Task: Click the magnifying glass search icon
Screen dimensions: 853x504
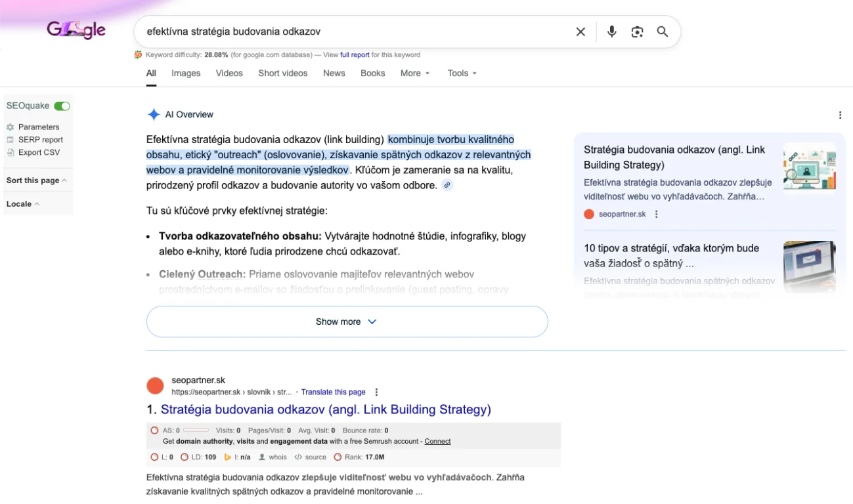Action: coord(663,31)
